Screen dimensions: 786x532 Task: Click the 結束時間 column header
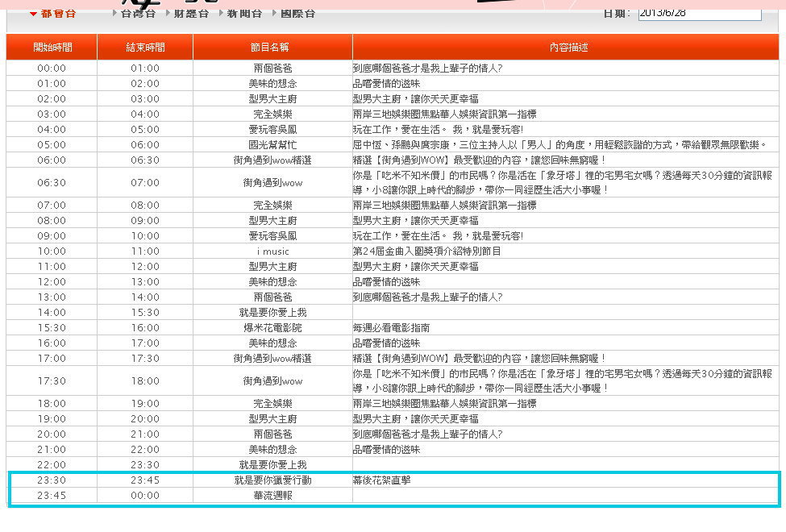[x=145, y=47]
